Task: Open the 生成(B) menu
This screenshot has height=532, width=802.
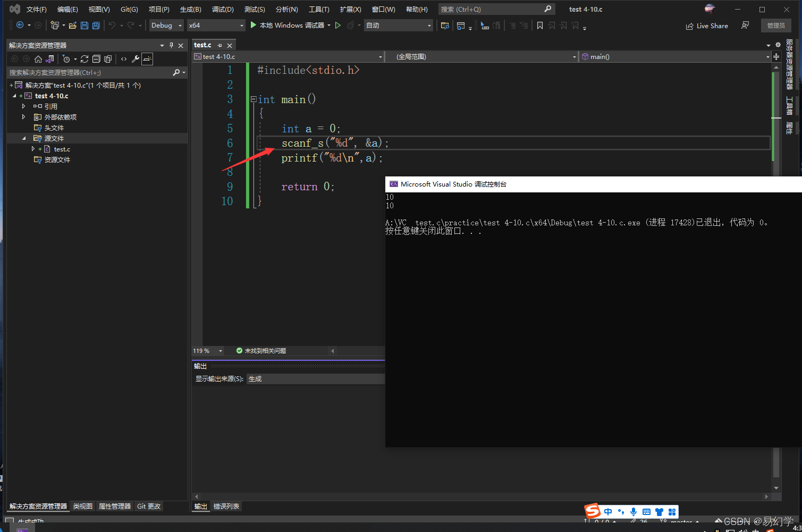Action: coord(190,10)
